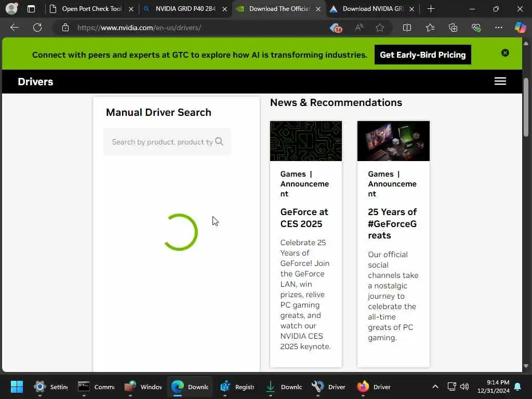The height and width of the screenshot is (399, 532).
Task: Close the Download NVIDIA GRID tab
Action: point(411,9)
